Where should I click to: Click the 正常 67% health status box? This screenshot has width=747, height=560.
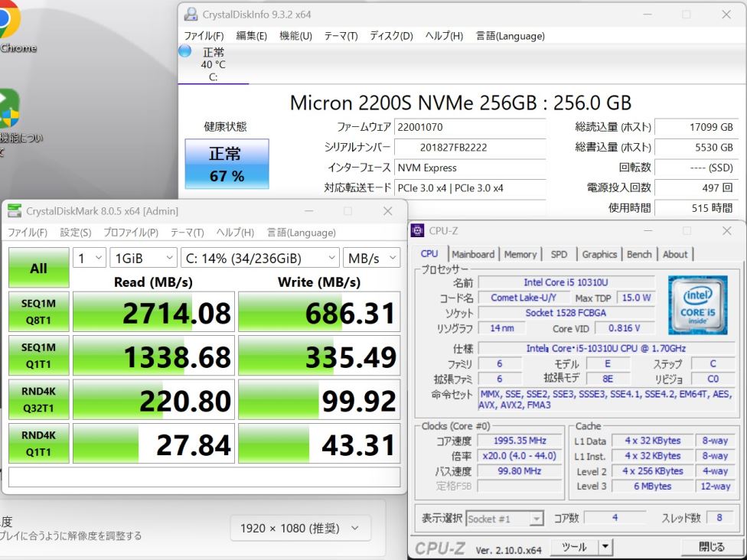pyautogui.click(x=227, y=164)
